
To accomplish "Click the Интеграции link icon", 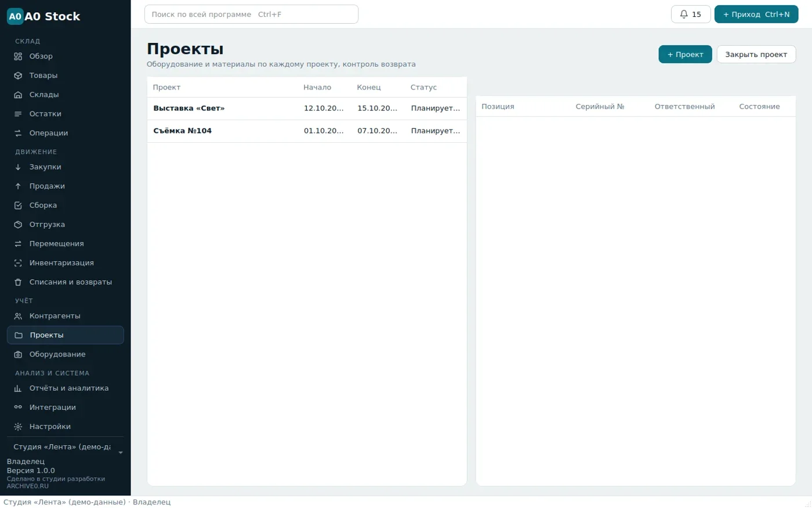I will (x=18, y=408).
